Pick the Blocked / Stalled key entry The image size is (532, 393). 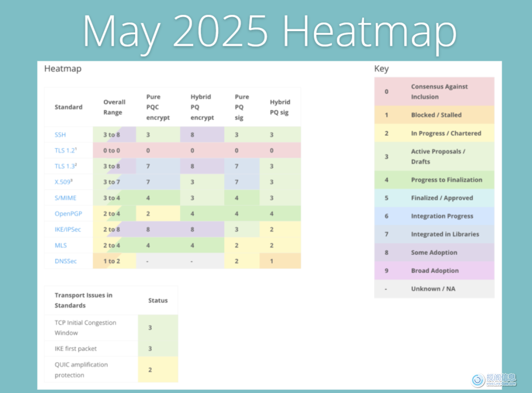(434, 115)
